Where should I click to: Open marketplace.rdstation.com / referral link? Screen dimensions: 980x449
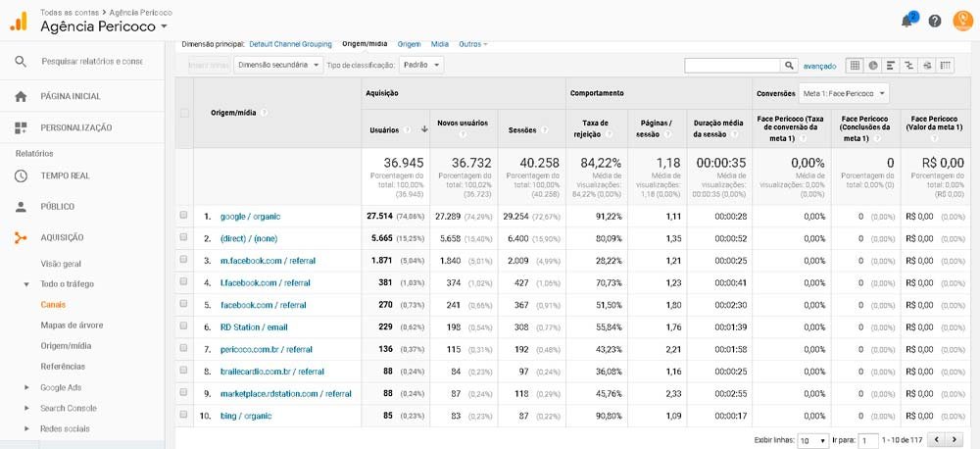tap(285, 394)
